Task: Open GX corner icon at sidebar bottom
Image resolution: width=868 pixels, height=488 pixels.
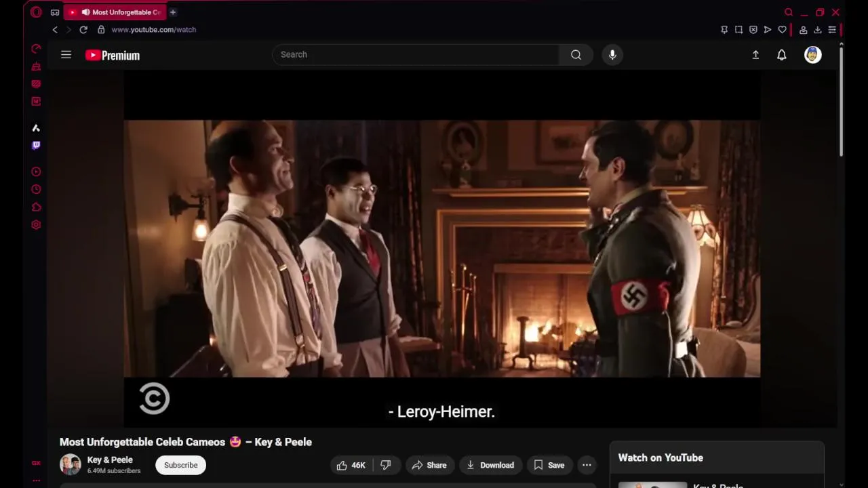Action: (36, 464)
